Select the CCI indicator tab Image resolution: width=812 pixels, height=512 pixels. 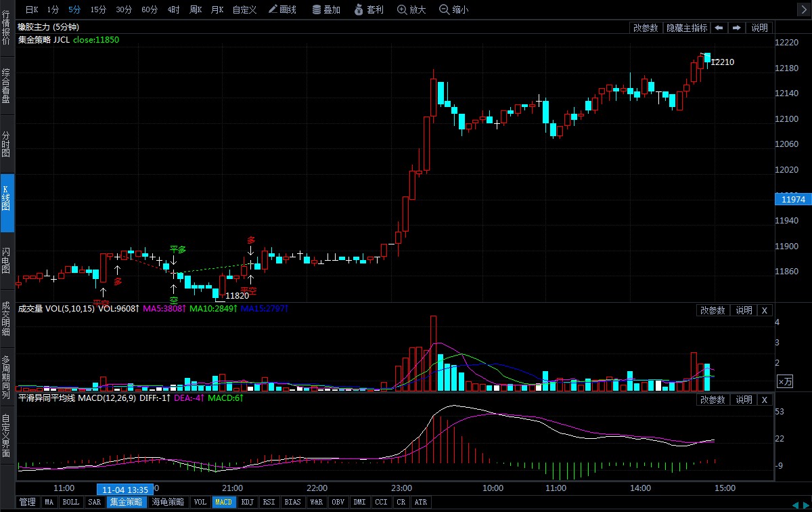[x=381, y=503]
